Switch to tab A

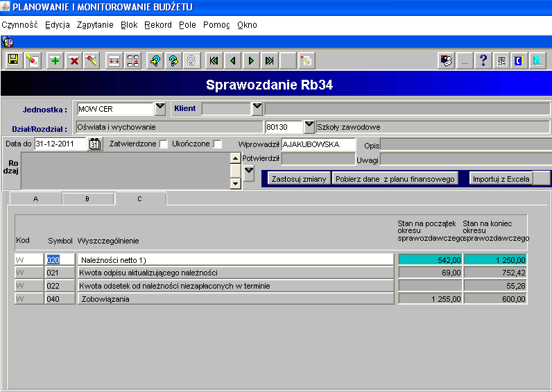(35, 199)
